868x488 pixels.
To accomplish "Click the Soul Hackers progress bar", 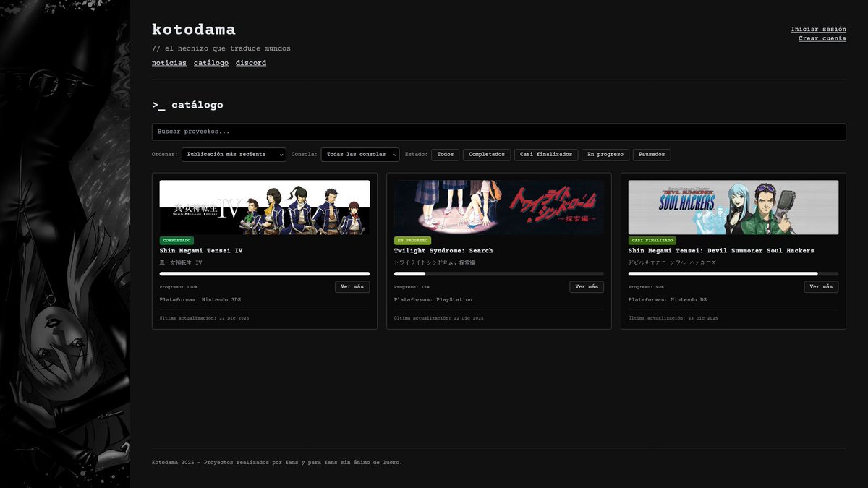I will [733, 274].
